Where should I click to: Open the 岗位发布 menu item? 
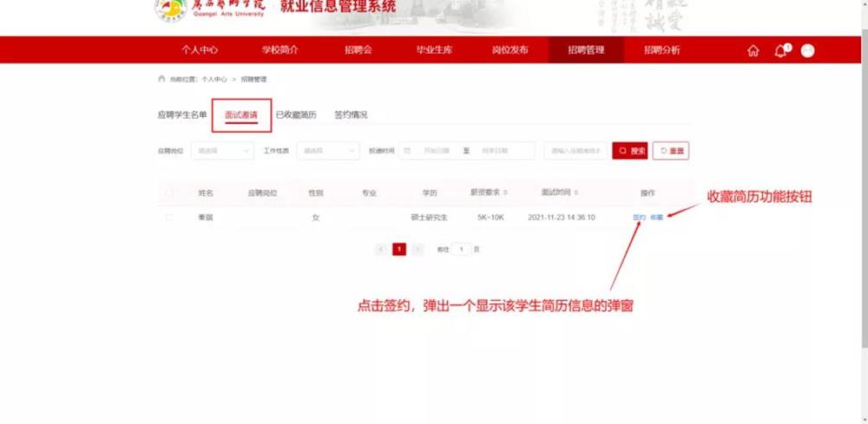510,50
